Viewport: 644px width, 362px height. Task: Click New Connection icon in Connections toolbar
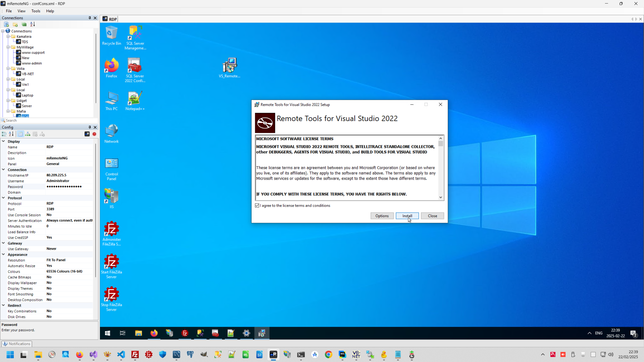[x=7, y=24]
